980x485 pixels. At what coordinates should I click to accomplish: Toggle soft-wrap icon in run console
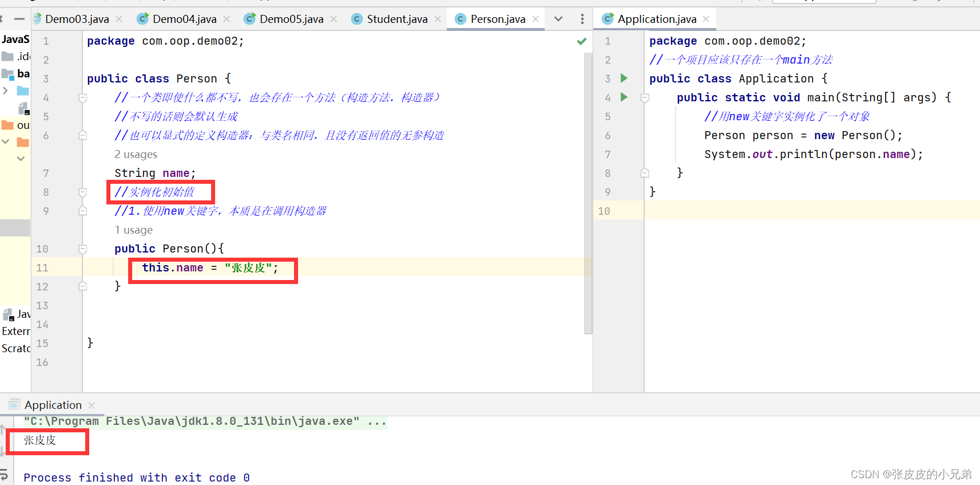pyautogui.click(x=4, y=475)
